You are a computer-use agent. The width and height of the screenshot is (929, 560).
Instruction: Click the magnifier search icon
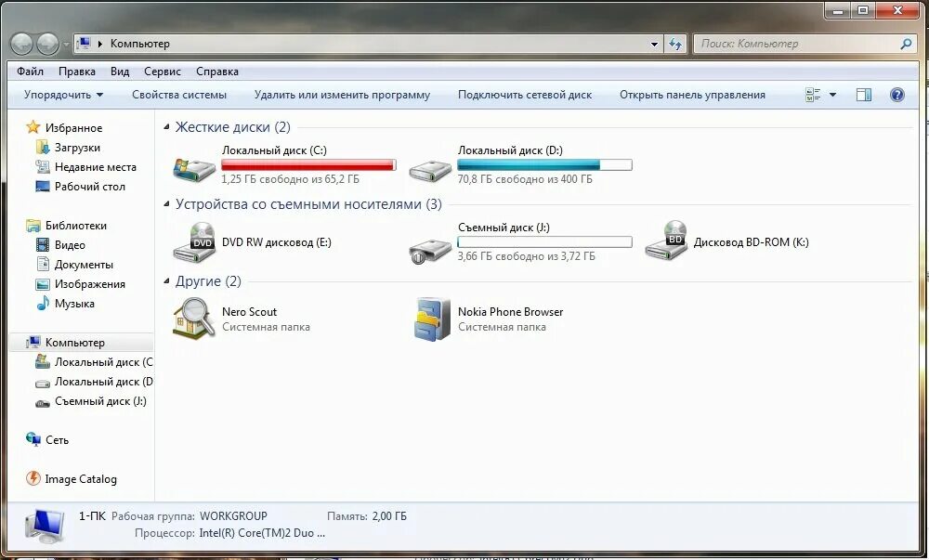[905, 44]
